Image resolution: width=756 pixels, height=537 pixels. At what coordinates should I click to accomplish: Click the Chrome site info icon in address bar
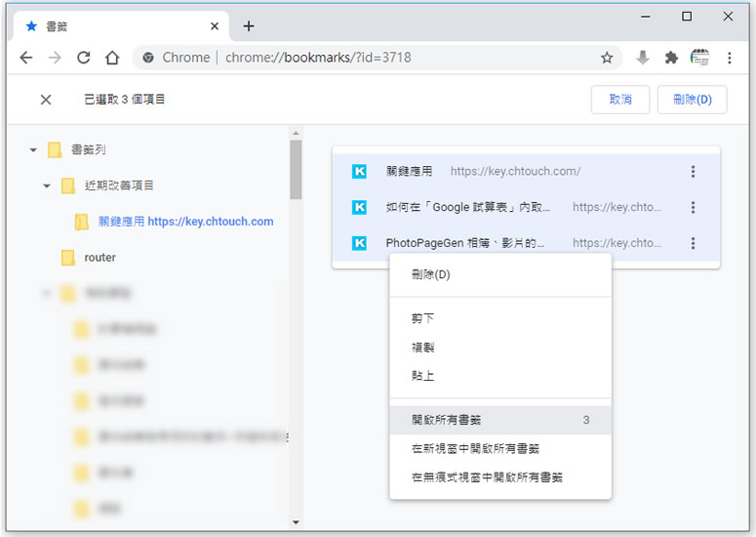148,58
